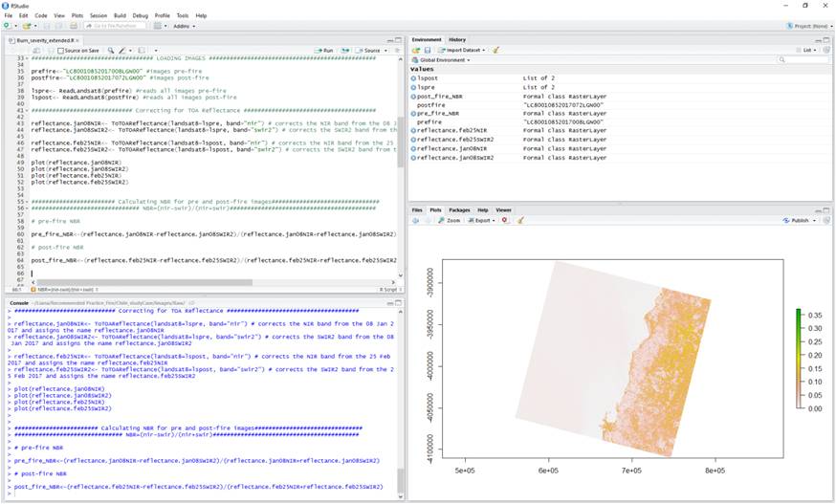This screenshot has height=504, width=836.
Task: Clear environment objects with the broom icon
Action: 496,50
